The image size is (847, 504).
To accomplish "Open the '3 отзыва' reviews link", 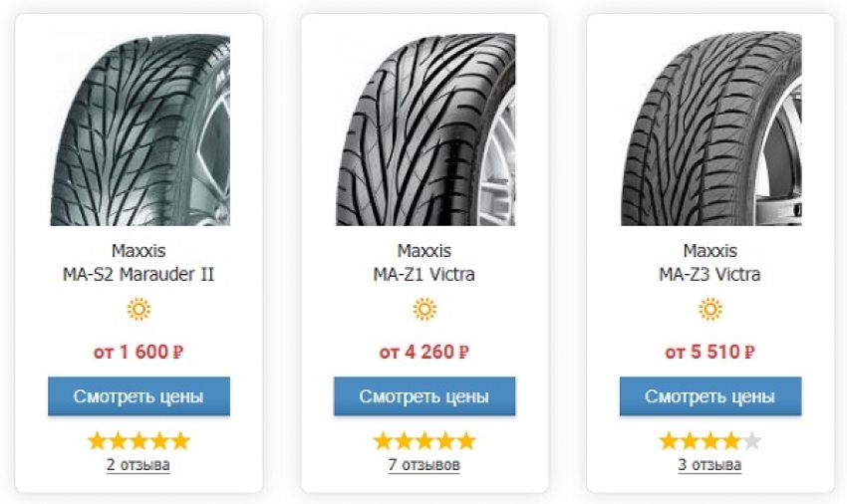I will click(709, 464).
